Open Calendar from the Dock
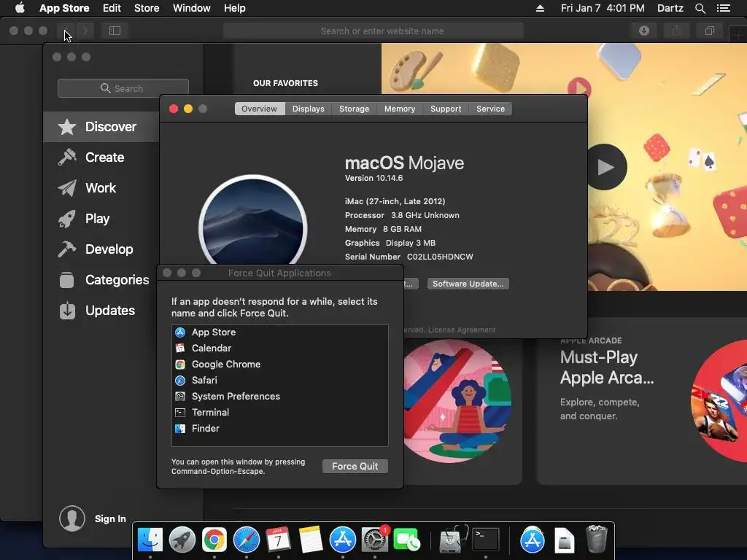Viewport: 747px width, 560px height. coord(278,540)
